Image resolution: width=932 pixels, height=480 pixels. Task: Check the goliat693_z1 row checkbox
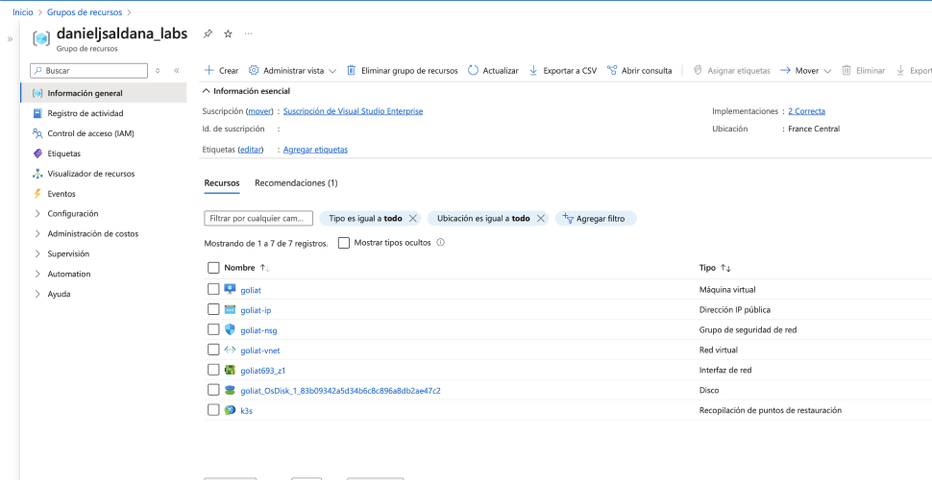click(x=213, y=370)
